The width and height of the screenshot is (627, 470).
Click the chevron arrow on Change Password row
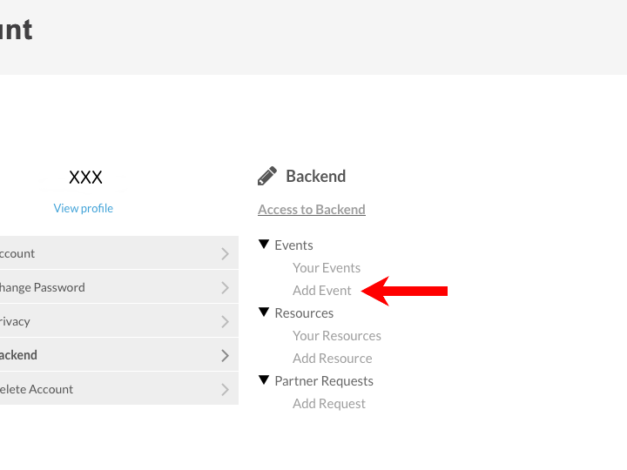225,288
